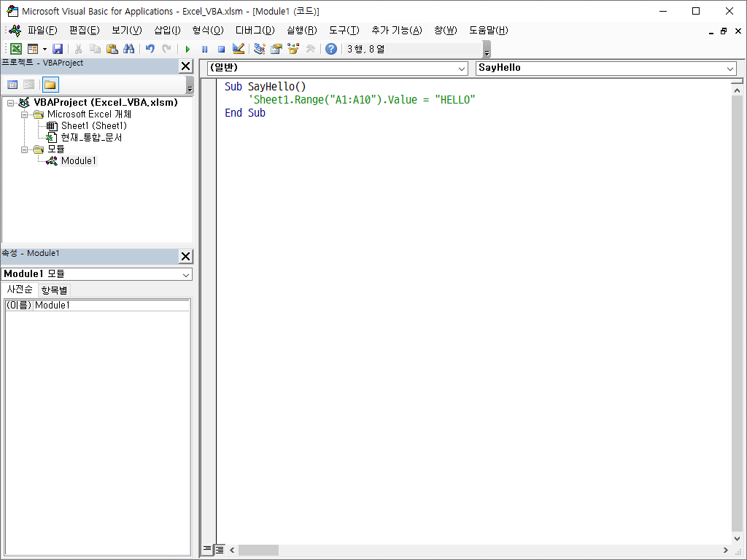Toggle Folders in the Project panel
The image size is (747, 560).
[50, 85]
